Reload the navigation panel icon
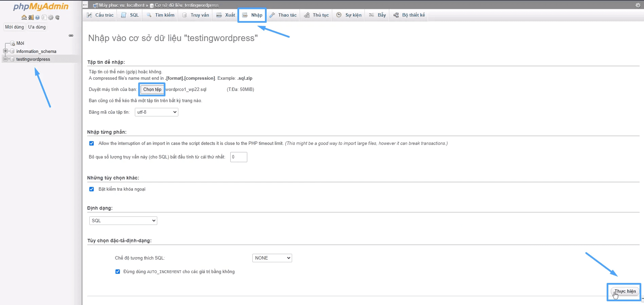Screen dimensions: 644x305 pyautogui.click(x=57, y=17)
